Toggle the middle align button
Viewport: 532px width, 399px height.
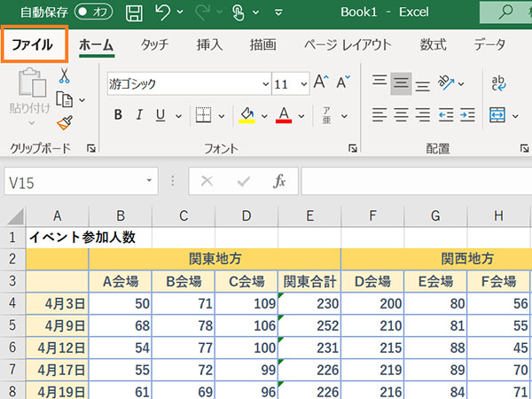[x=401, y=84]
